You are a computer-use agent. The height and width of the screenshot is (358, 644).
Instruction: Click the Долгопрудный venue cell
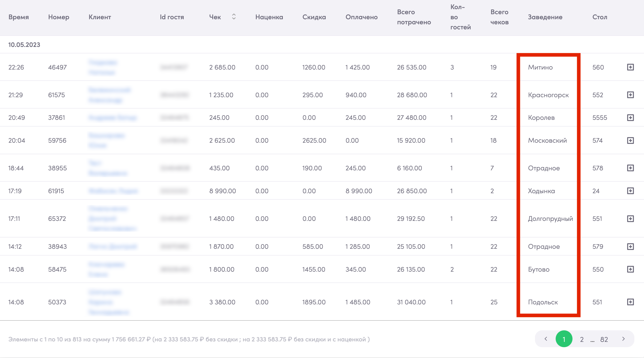(550, 219)
